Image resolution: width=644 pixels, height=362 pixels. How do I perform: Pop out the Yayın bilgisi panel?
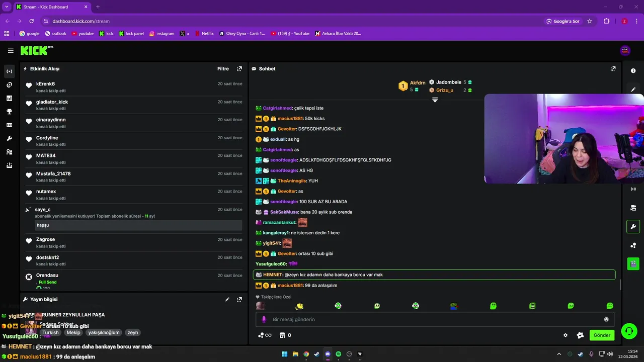pos(239,299)
